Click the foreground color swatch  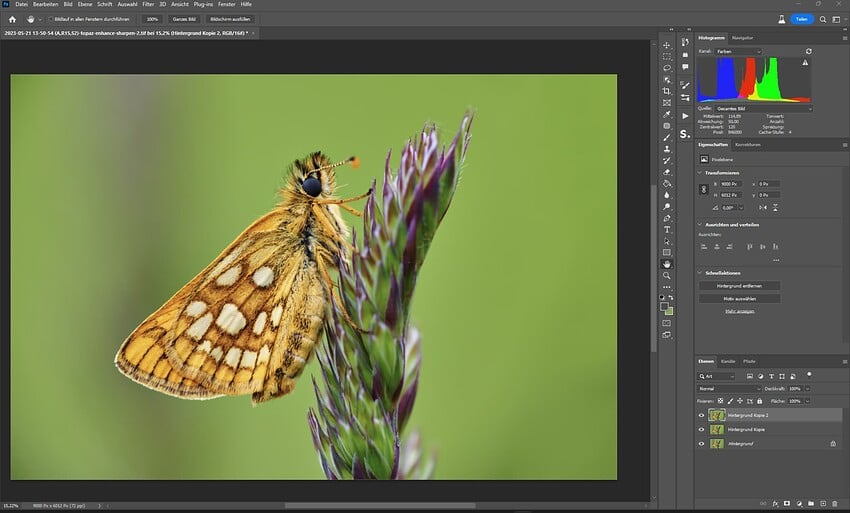[664, 307]
